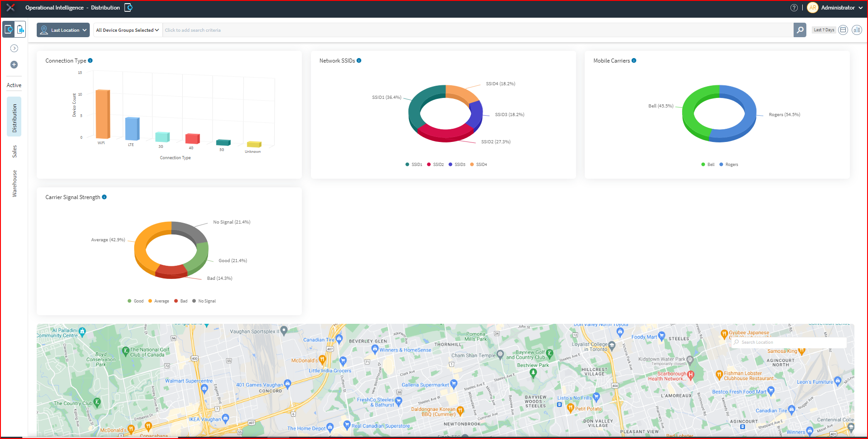This screenshot has height=439, width=868.
Task: Click The Home Depot map marker
Action: [330, 427]
